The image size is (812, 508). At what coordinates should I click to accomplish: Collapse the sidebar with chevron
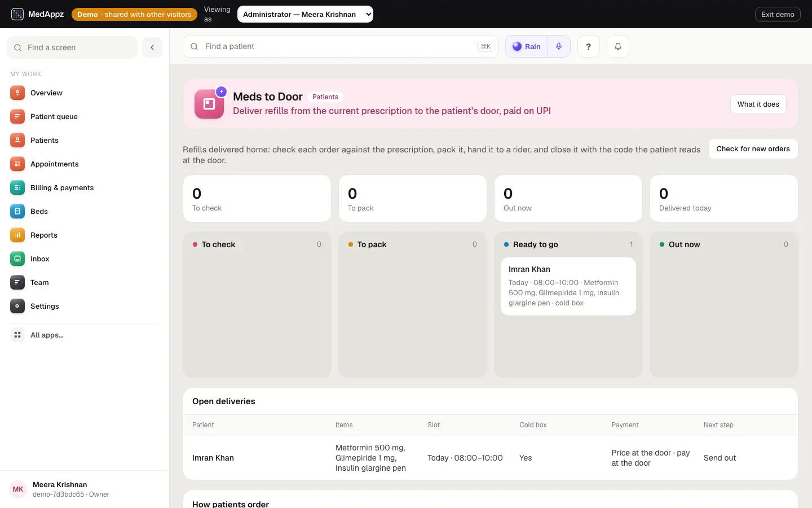[x=152, y=47]
